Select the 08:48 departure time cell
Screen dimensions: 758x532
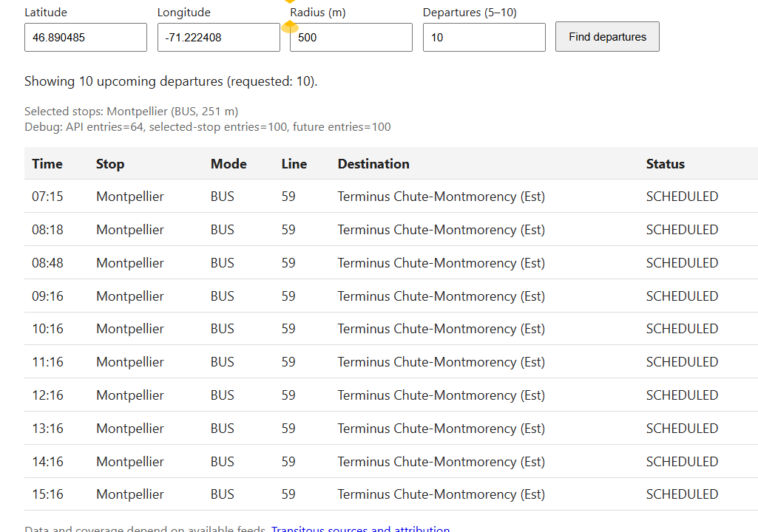point(47,263)
